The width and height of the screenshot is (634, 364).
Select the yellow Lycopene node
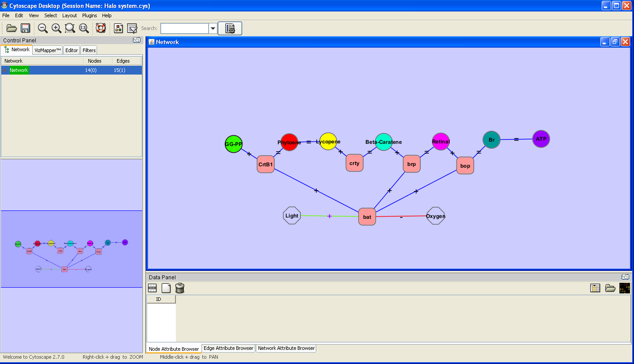pos(328,142)
